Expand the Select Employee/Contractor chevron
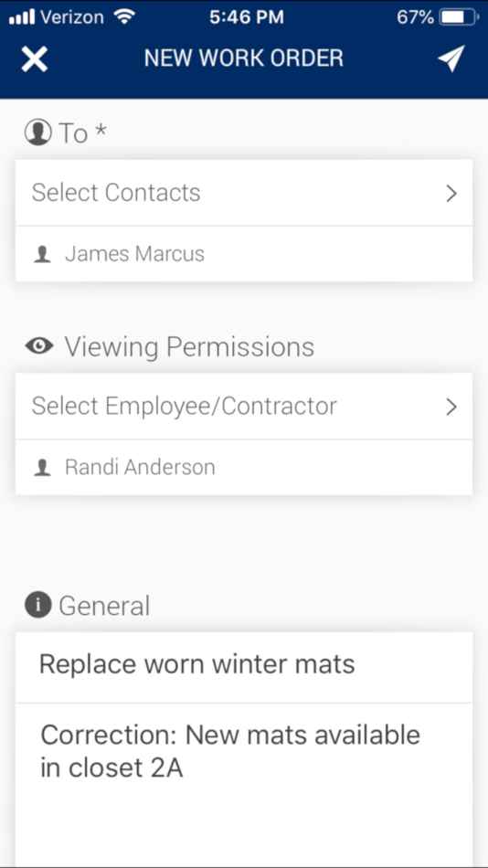This screenshot has width=488, height=868. point(452,407)
